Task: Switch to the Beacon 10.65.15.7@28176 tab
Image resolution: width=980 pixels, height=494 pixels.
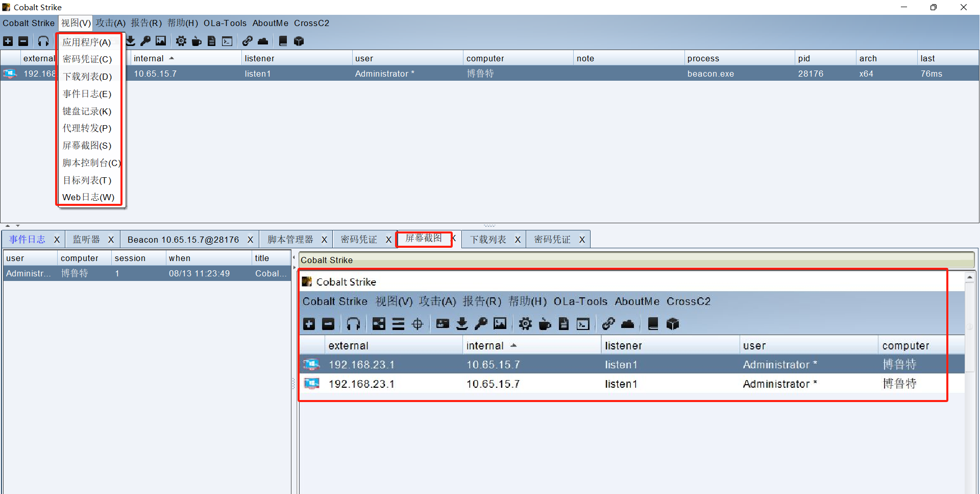Action: (183, 240)
